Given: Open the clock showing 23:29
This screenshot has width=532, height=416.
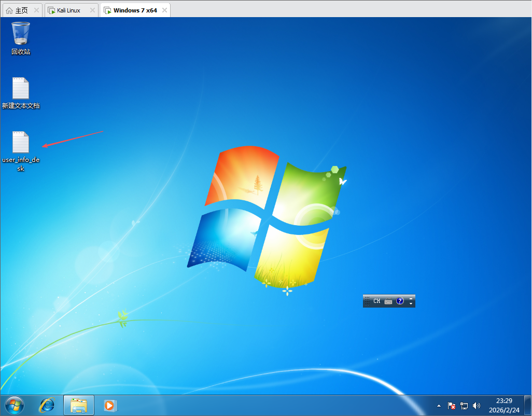Looking at the screenshot, I should (504, 401).
